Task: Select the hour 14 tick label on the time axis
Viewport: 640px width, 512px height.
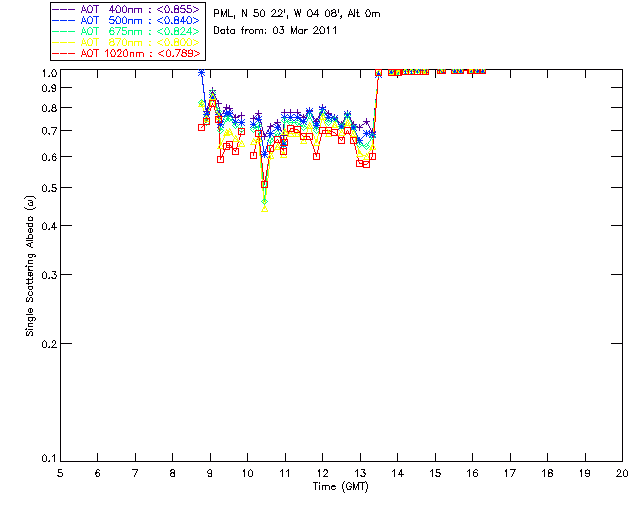Action: pos(398,473)
